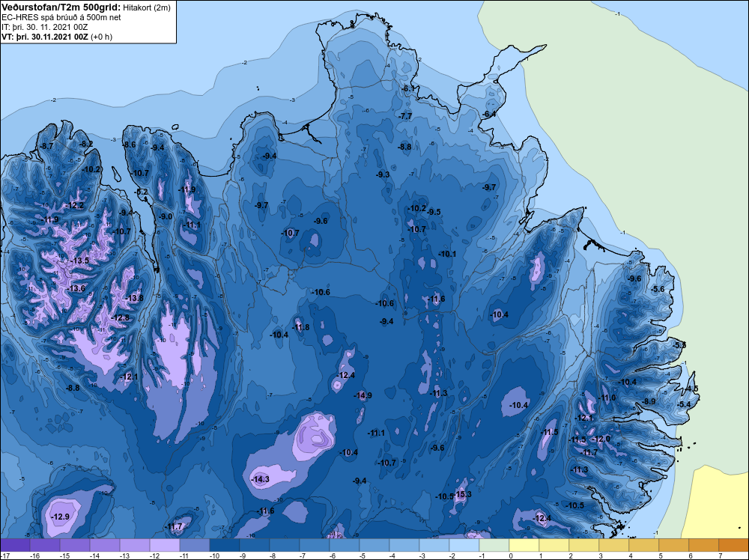This screenshot has height=560, width=749.
Task: Click the -9.0 temperature value
Action: [166, 216]
